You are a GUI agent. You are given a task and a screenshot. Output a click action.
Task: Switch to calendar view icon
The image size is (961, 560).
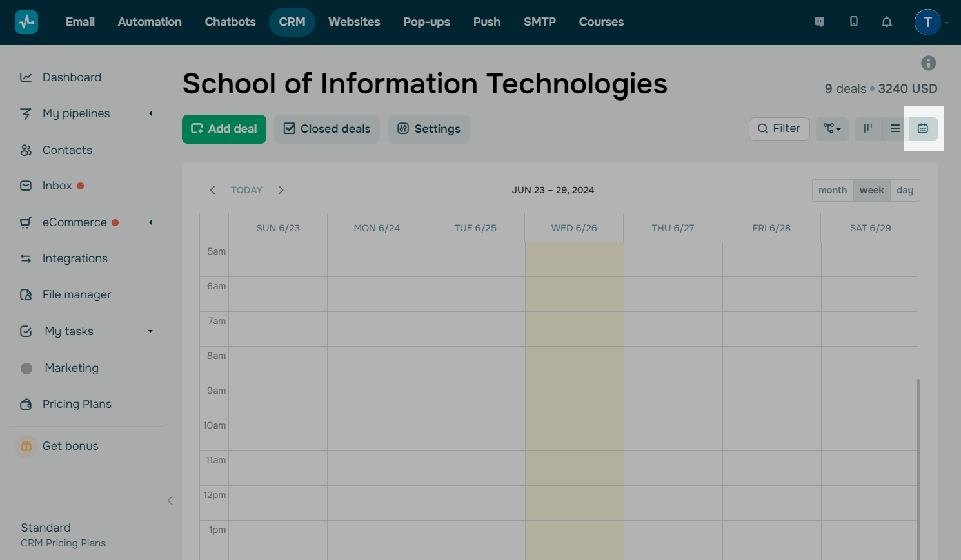coord(923,129)
